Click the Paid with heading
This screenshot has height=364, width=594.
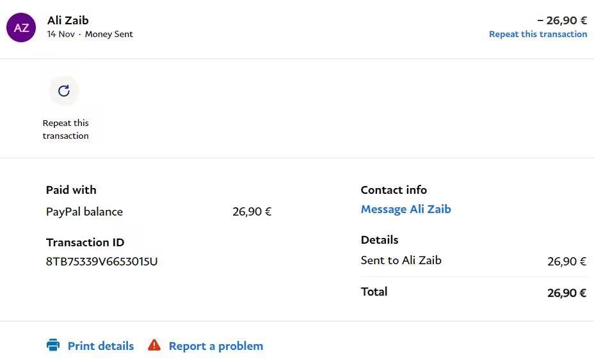coord(71,190)
